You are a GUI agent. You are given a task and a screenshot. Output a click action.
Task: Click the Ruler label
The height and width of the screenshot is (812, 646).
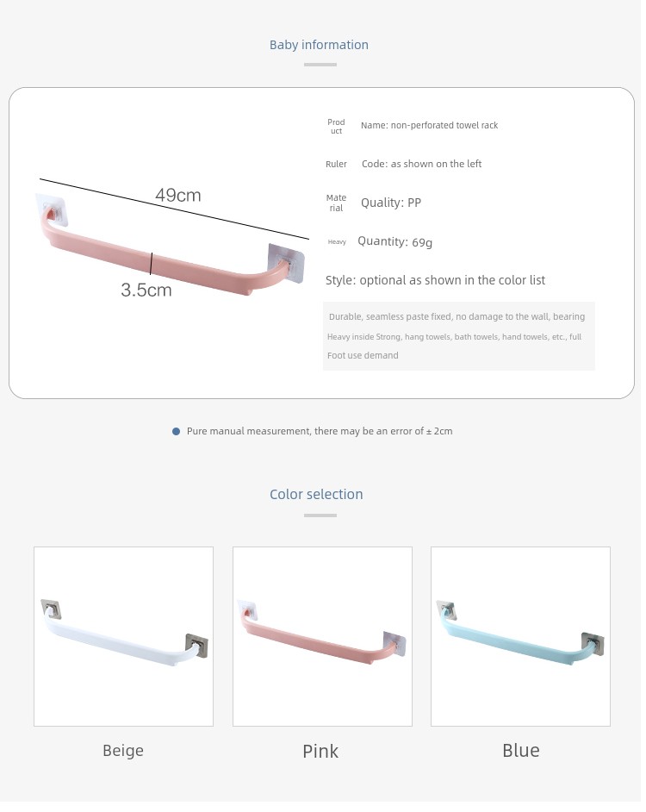[x=339, y=166]
